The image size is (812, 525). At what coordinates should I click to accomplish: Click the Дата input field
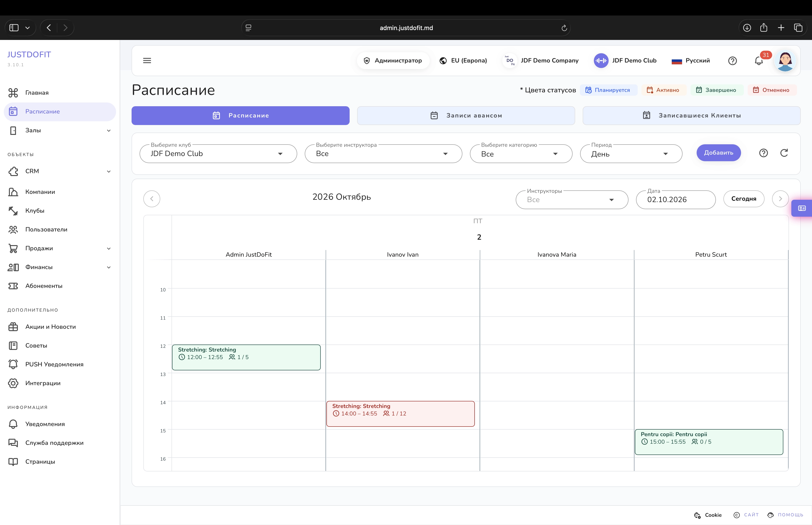[x=675, y=200]
